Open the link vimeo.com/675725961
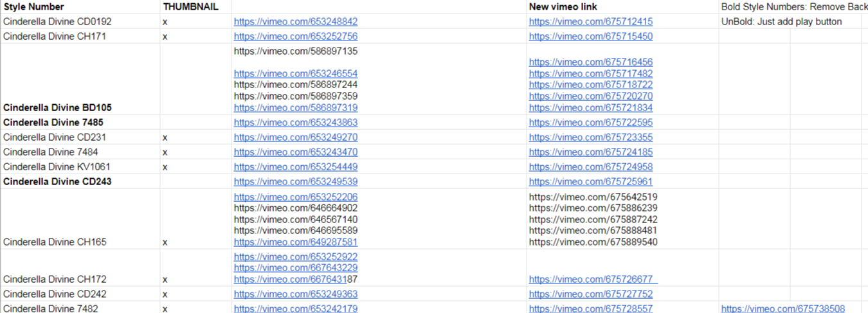868x313 pixels. pyautogui.click(x=591, y=182)
